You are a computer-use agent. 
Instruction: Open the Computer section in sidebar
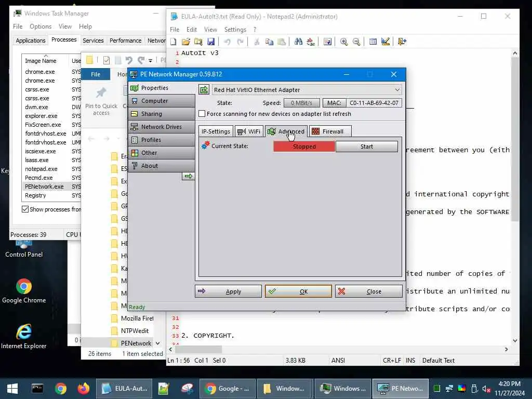162,101
